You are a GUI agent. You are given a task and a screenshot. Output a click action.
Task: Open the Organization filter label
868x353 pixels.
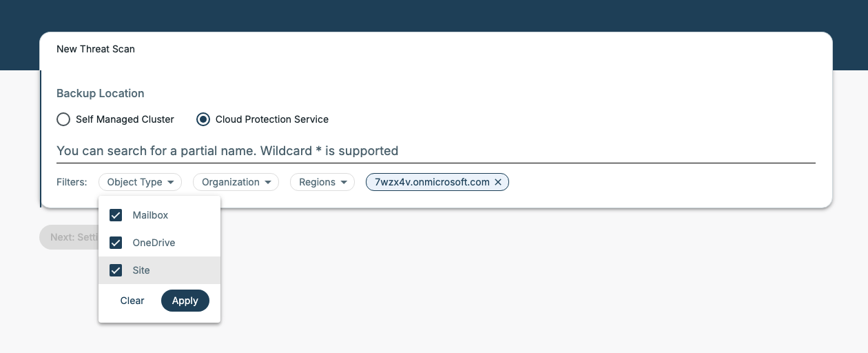tap(230, 182)
